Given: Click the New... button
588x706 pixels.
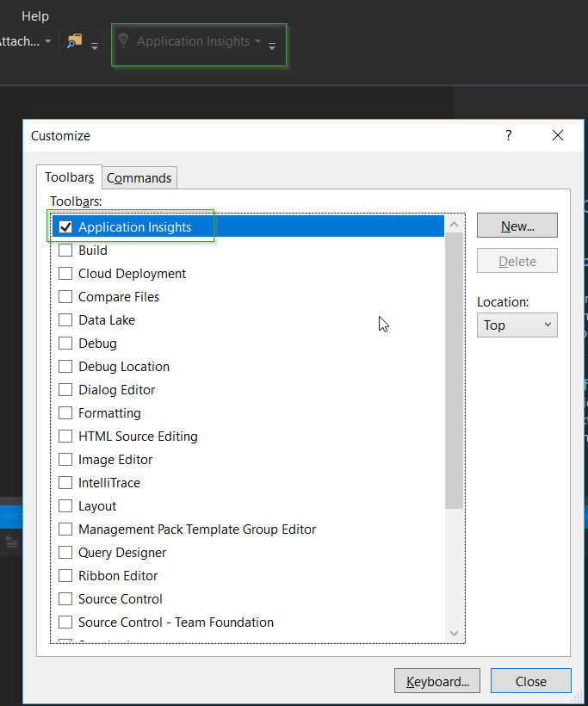Looking at the screenshot, I should pyautogui.click(x=517, y=226).
